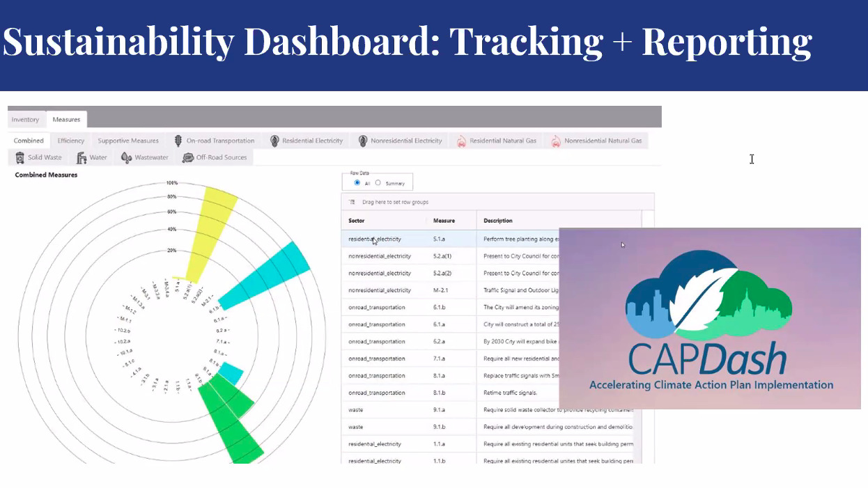This screenshot has width=868, height=488.
Task: Switch to the Measures tab
Action: (67, 120)
